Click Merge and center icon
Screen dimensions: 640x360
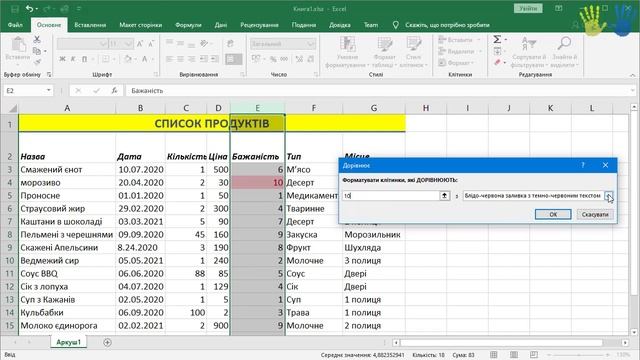[x=233, y=59]
